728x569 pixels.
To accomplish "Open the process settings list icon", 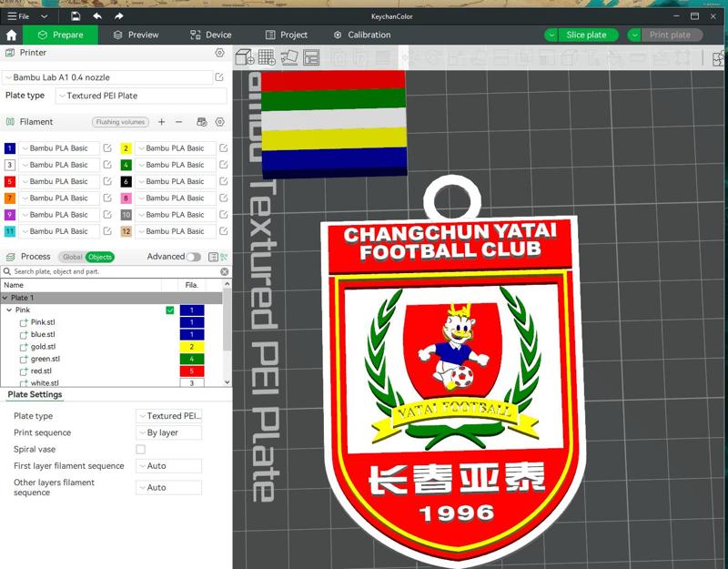I will [x=213, y=257].
